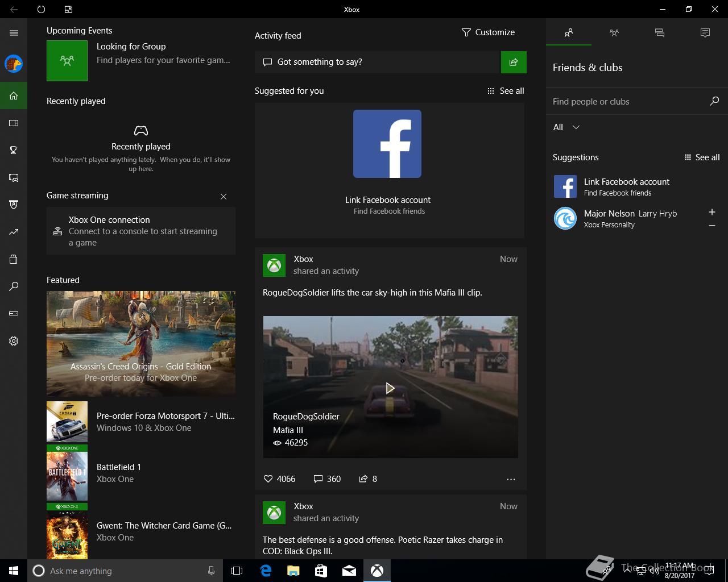Click 'Got something to say?' input field

point(377,62)
